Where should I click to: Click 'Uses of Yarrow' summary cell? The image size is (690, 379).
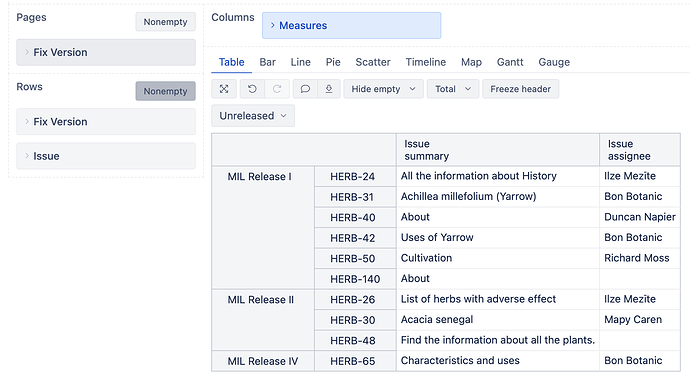(498, 238)
